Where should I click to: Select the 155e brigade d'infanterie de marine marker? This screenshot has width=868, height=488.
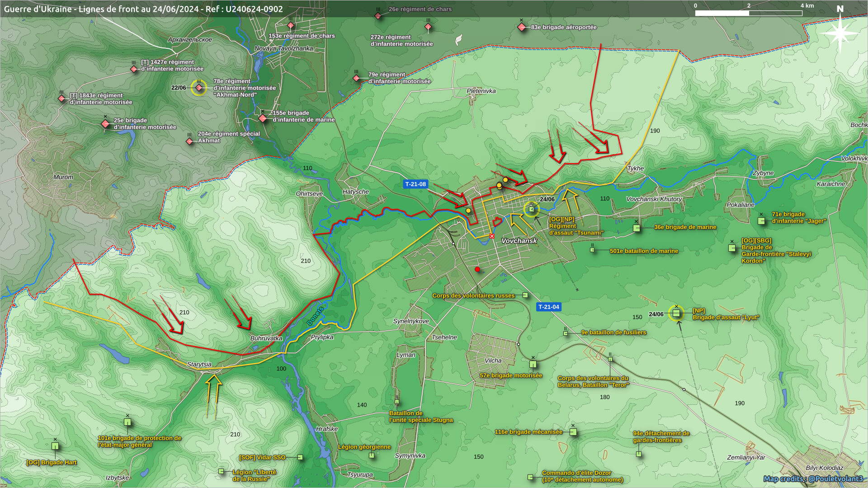coord(263,118)
